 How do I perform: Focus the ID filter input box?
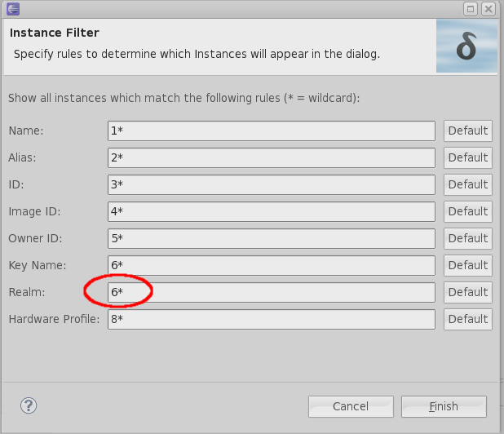point(271,184)
